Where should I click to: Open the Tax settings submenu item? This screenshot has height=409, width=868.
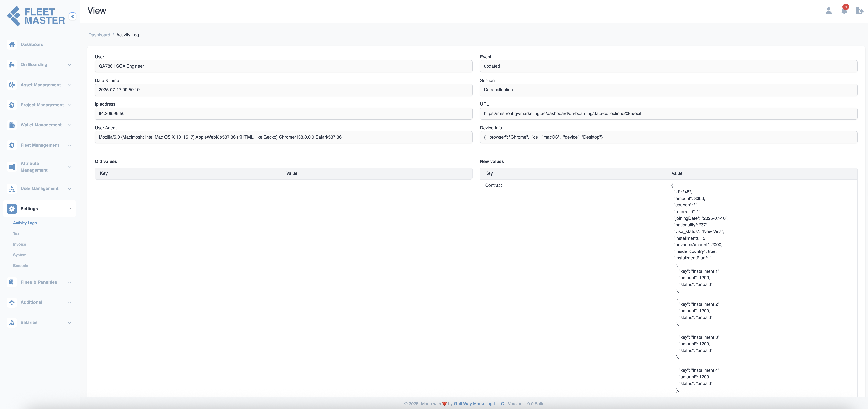point(16,233)
